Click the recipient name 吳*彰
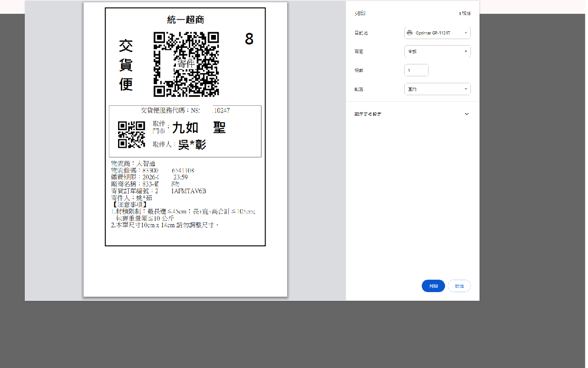Image resolution: width=588 pixels, height=368 pixels. click(x=192, y=145)
